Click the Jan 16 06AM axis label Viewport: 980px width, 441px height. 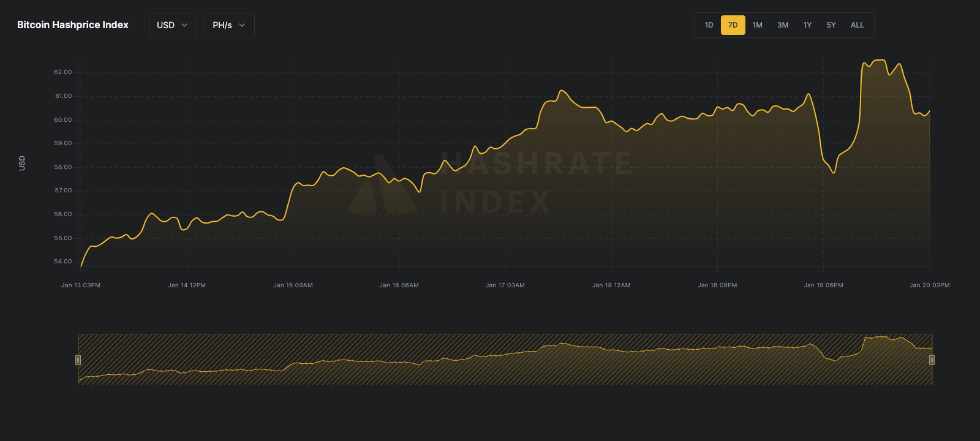(399, 285)
